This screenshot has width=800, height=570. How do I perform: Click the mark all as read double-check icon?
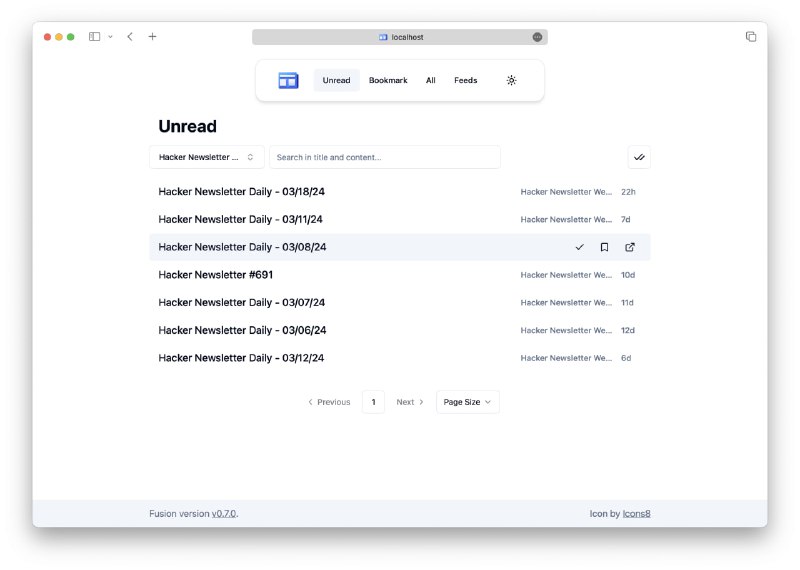pos(639,157)
